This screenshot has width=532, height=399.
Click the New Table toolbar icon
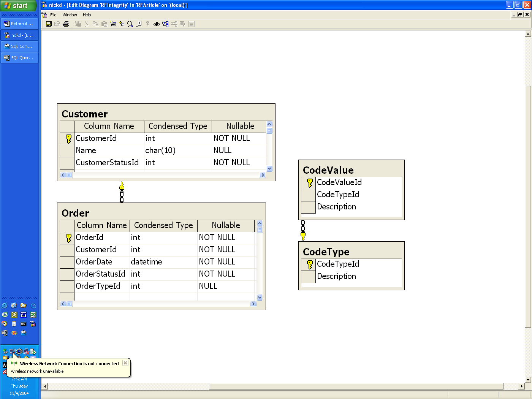[x=113, y=24]
